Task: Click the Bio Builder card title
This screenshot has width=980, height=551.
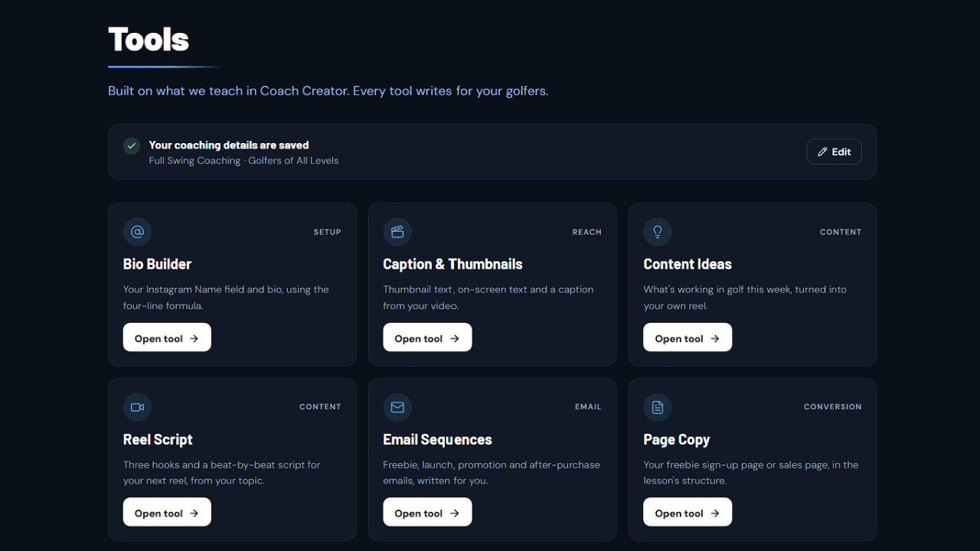Action: tap(157, 264)
